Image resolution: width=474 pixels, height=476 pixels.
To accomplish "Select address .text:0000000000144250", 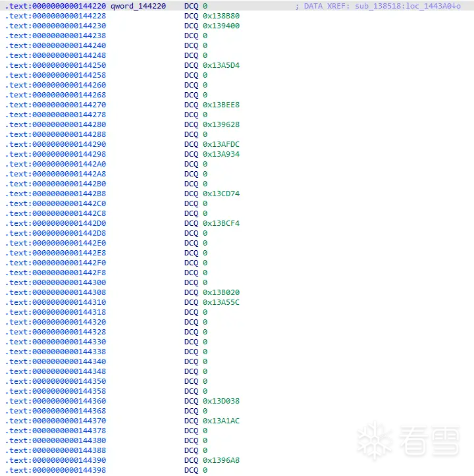I will click(x=55, y=65).
